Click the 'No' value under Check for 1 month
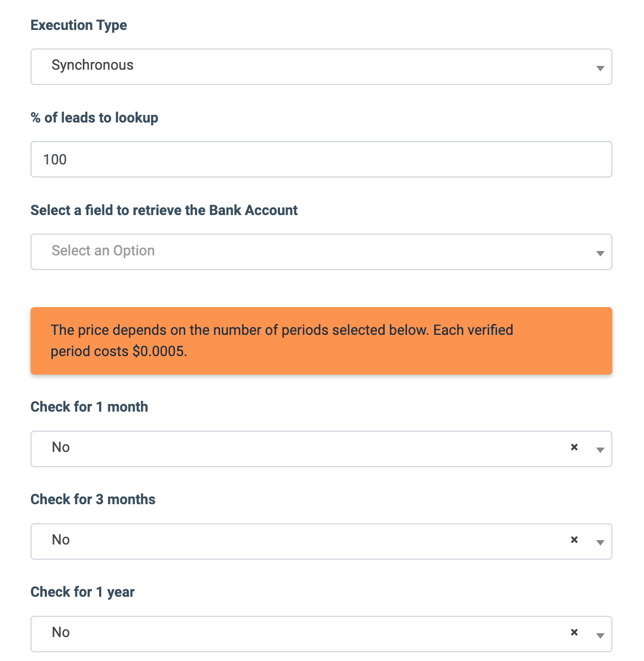 pos(60,448)
